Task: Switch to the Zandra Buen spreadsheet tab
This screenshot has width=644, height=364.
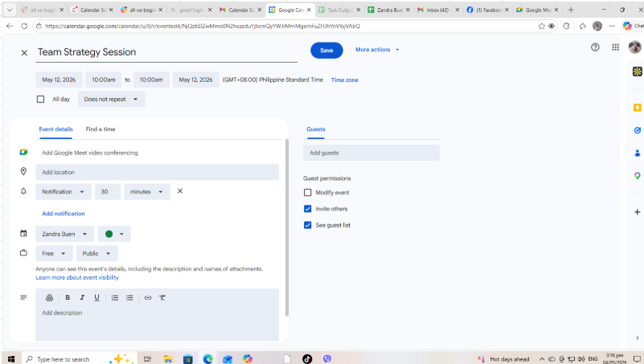Action: tap(388, 10)
